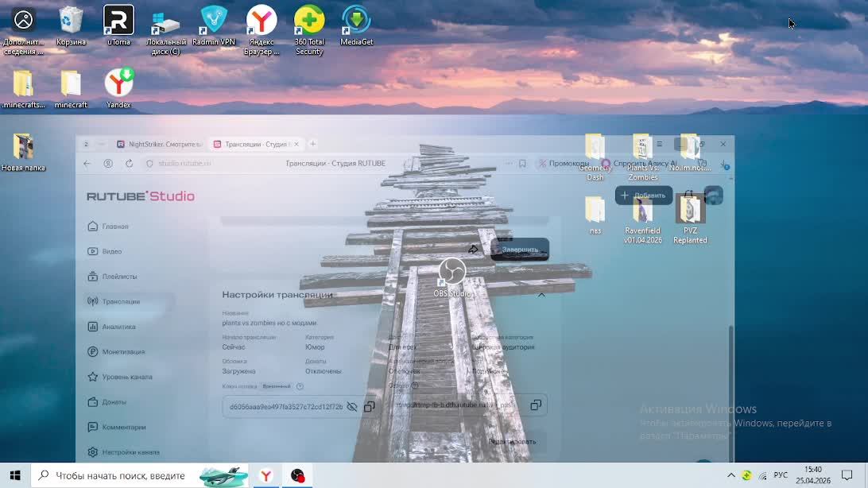The height and width of the screenshot is (488, 868).
Task: Click the network icon in tray
Action: coord(763,475)
